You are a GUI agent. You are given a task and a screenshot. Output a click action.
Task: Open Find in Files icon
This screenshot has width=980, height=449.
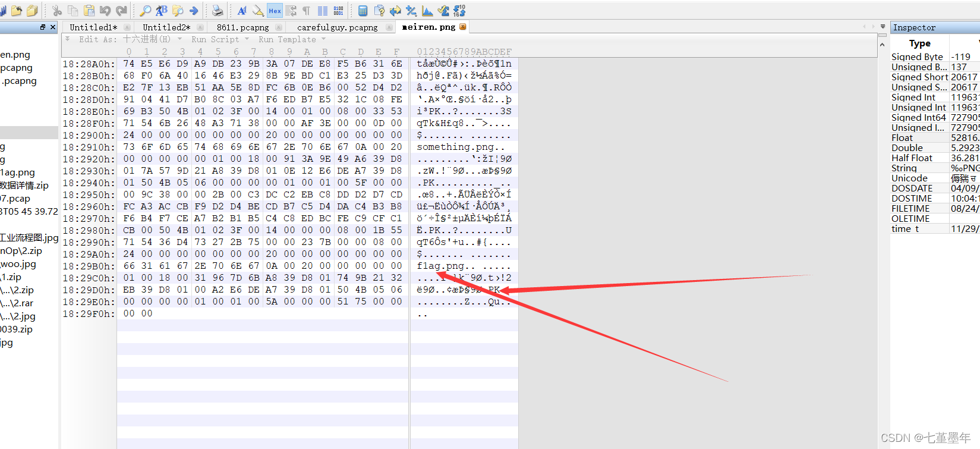tap(178, 11)
